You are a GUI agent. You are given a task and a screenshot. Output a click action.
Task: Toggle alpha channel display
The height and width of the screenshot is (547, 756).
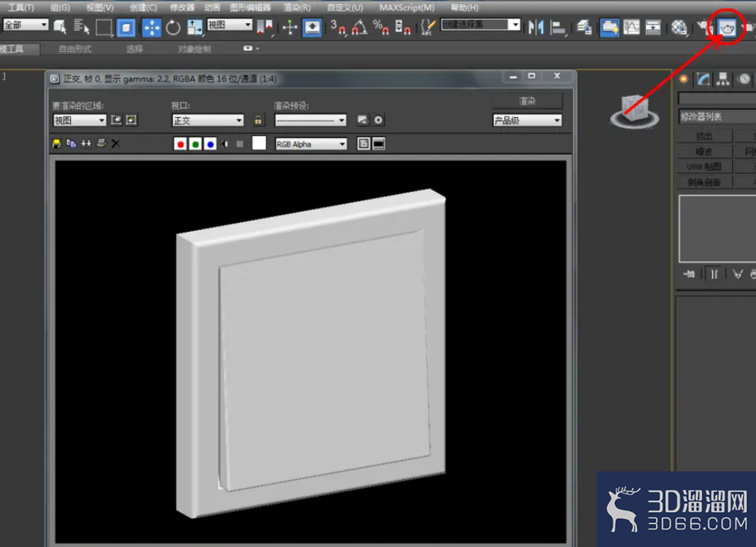pos(225,143)
